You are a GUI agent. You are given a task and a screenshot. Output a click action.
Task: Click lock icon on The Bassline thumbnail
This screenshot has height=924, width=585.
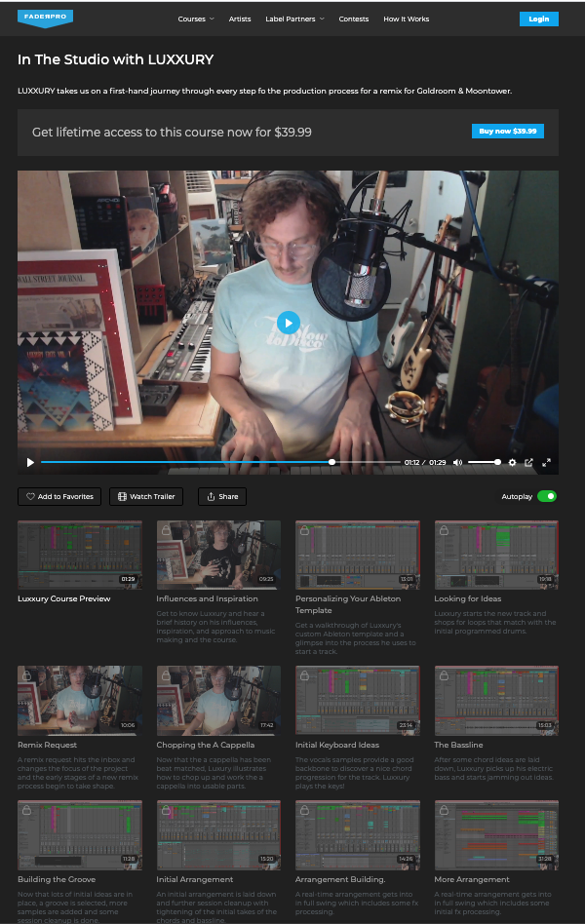point(444,675)
